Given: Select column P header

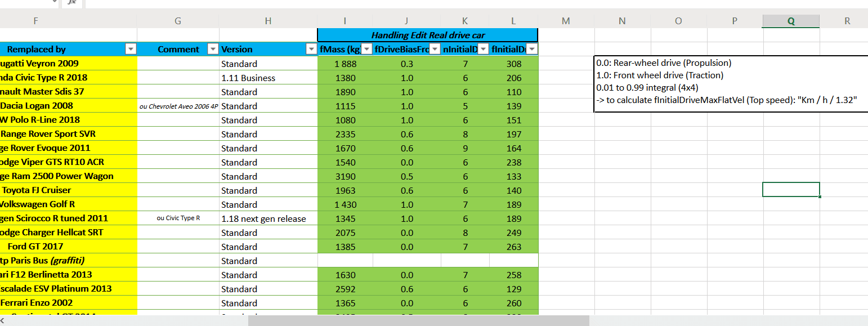Looking at the screenshot, I should (735, 21).
